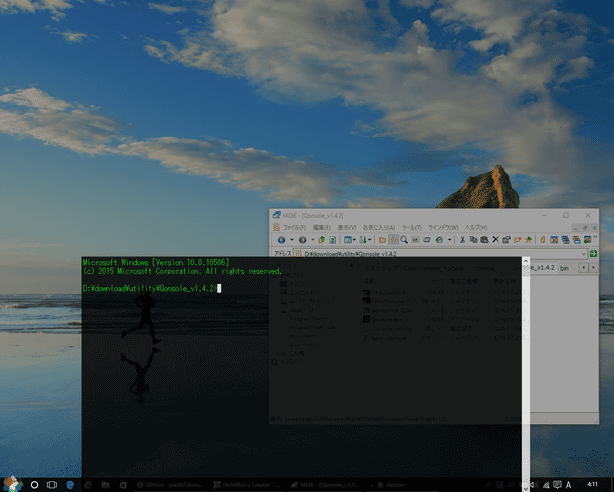Viewport: 614px width, 492px height.
Task: Click the console scrollbar up arrow
Action: pos(526,261)
